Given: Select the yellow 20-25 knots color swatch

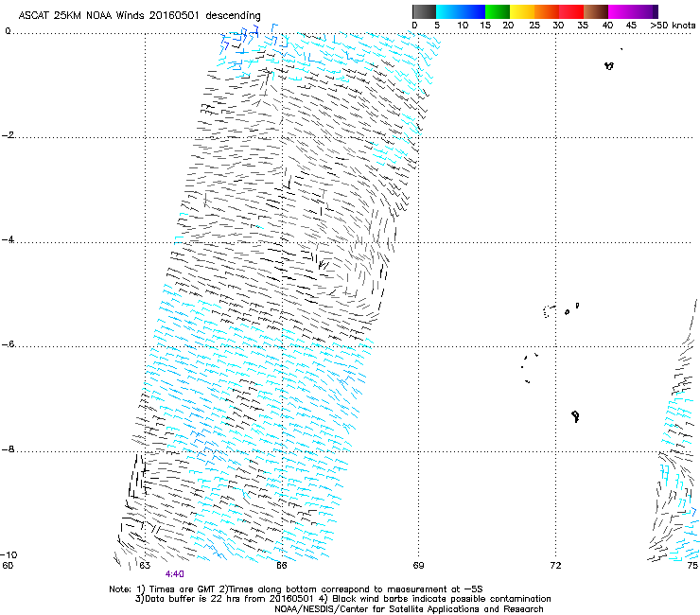Looking at the screenshot, I should (x=522, y=11).
